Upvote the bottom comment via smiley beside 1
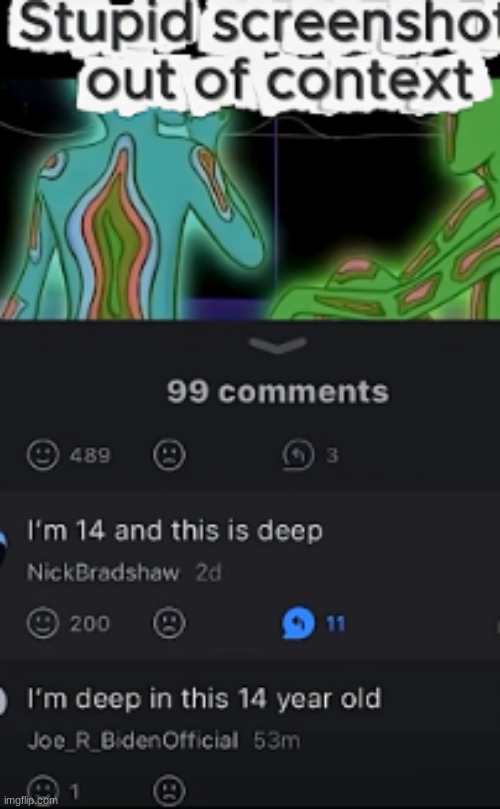500x809 pixels. [43, 791]
